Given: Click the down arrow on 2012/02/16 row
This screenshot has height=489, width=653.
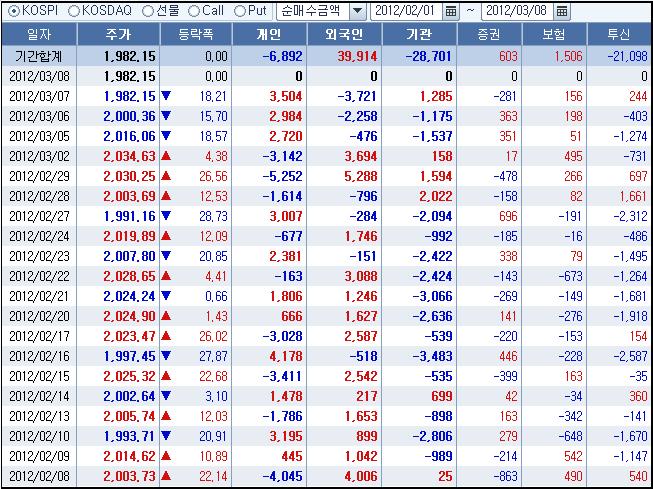Looking at the screenshot, I should pos(166,356).
